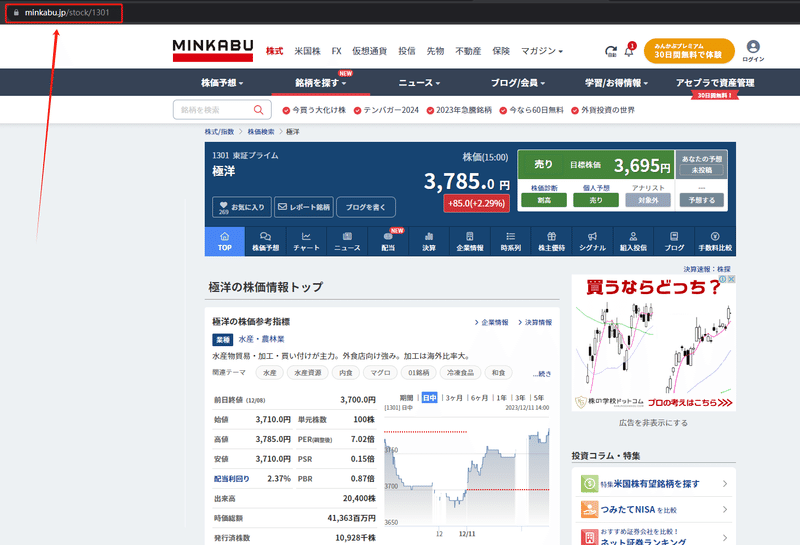
Task: Select the 5年 chart period
Action: click(x=539, y=398)
